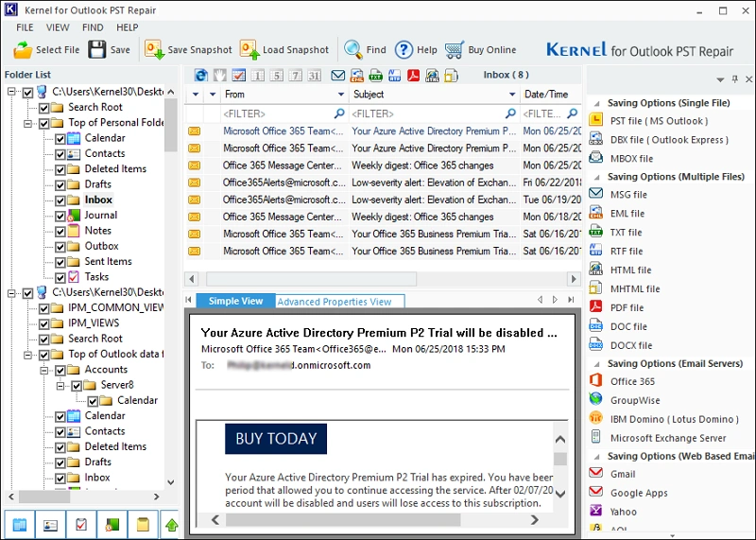Collapse the Server8 tree node
This screenshot has height=540, width=756.
tap(61, 385)
